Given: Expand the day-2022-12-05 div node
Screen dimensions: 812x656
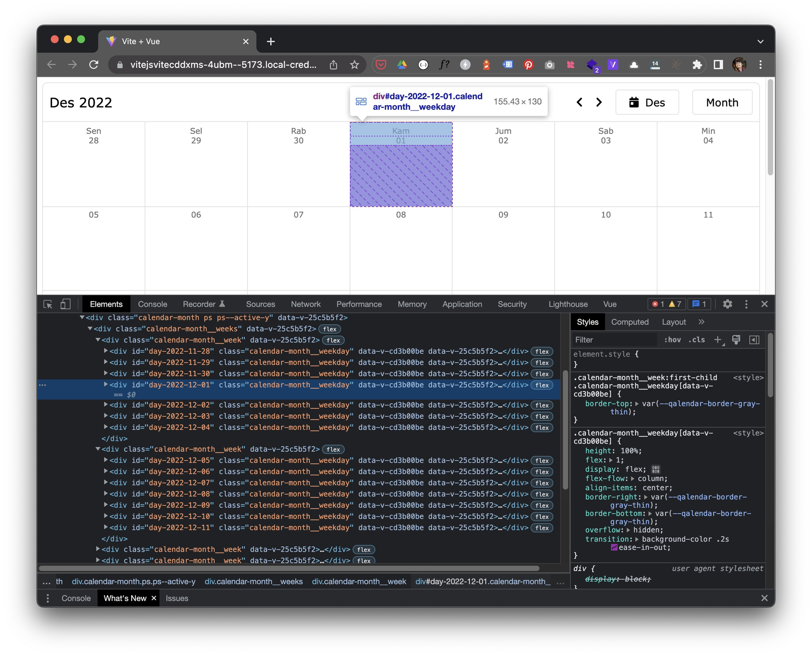Looking at the screenshot, I should point(106,460).
